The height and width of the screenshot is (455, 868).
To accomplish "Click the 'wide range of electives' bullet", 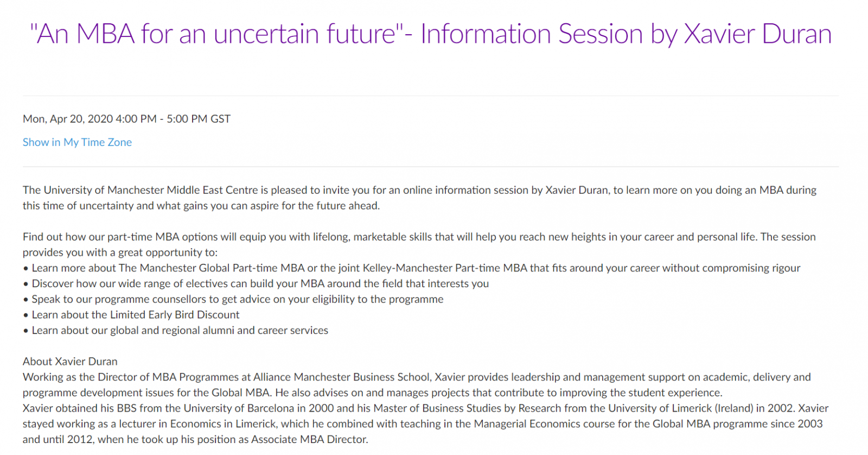I will point(256,283).
